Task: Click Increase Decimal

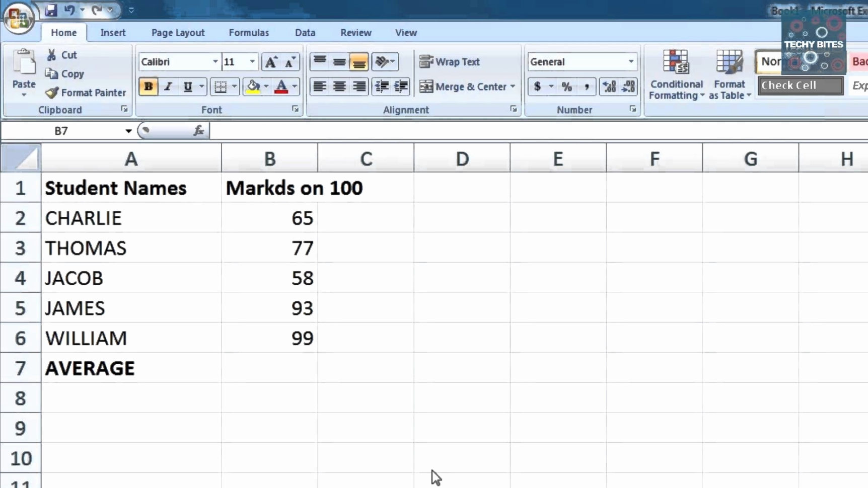Action: [x=609, y=87]
